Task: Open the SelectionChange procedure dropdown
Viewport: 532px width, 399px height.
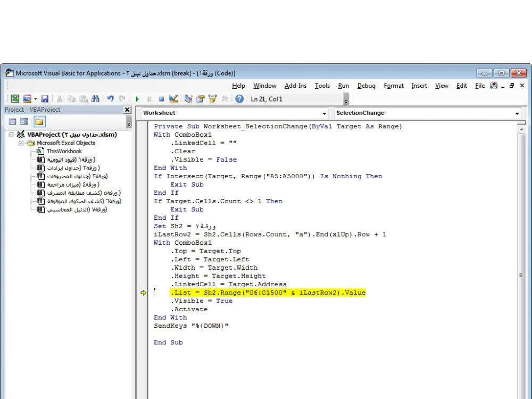Action: 517,113
